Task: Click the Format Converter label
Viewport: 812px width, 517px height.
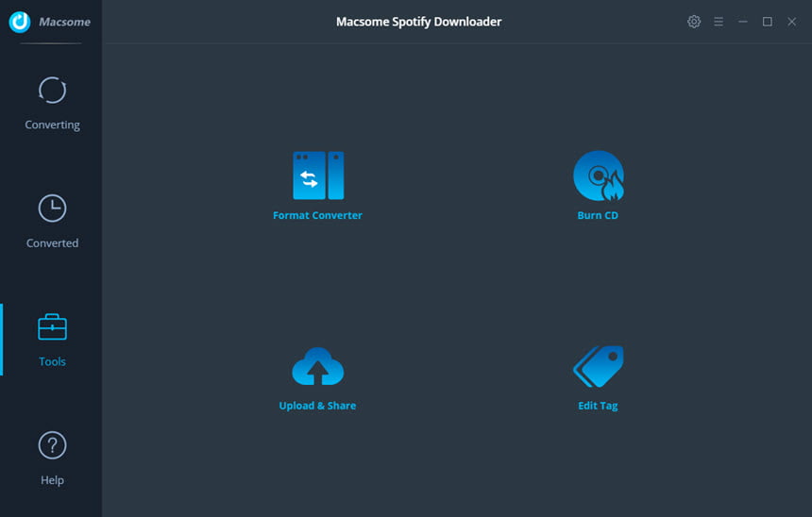Action: (x=317, y=215)
